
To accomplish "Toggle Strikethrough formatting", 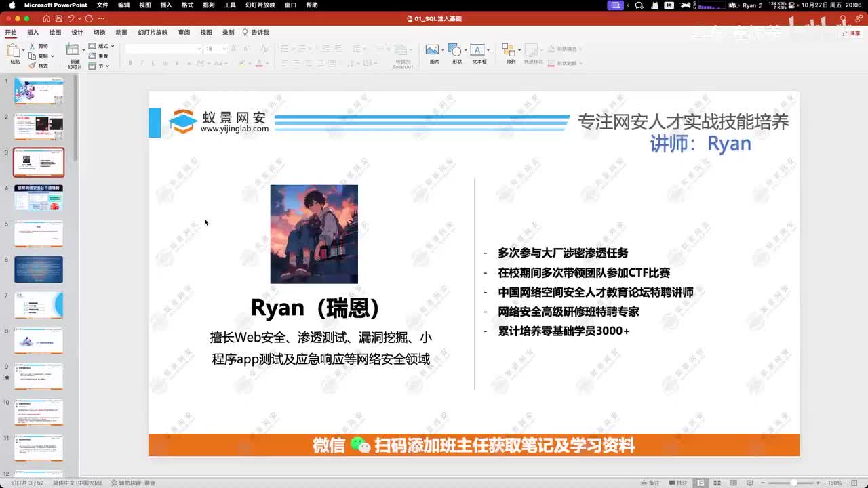I will (165, 63).
